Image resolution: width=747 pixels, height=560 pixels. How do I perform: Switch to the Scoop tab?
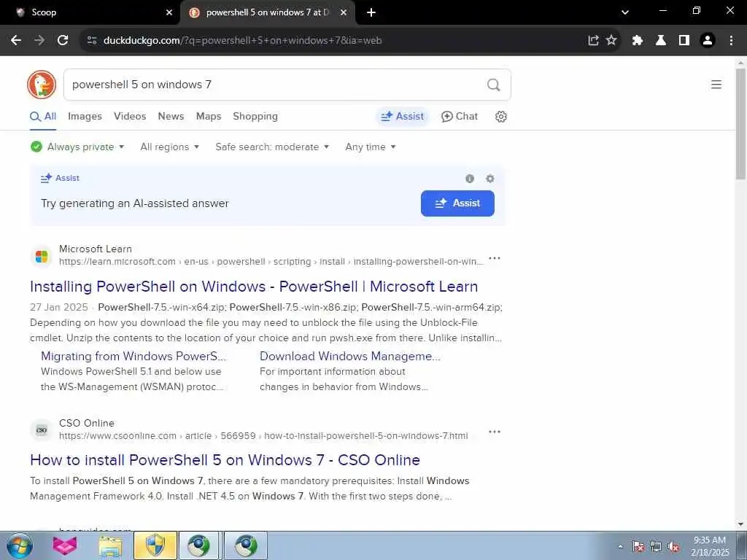90,13
